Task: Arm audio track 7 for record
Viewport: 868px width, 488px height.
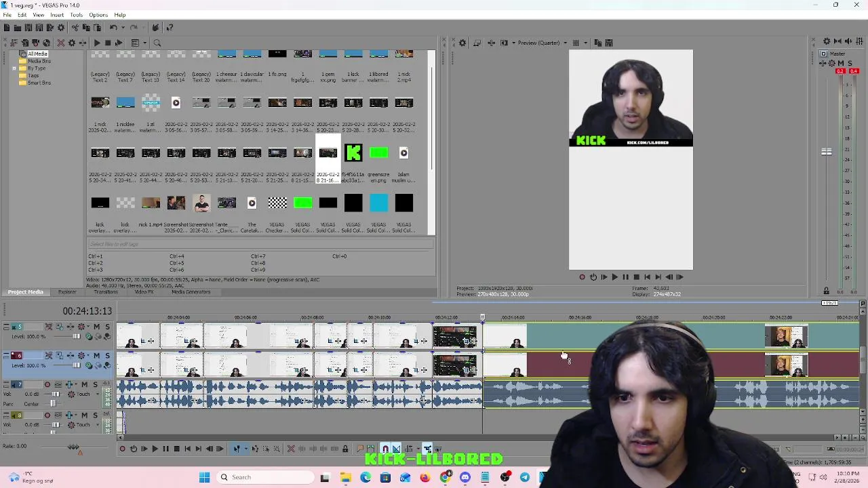Action: tap(47, 384)
